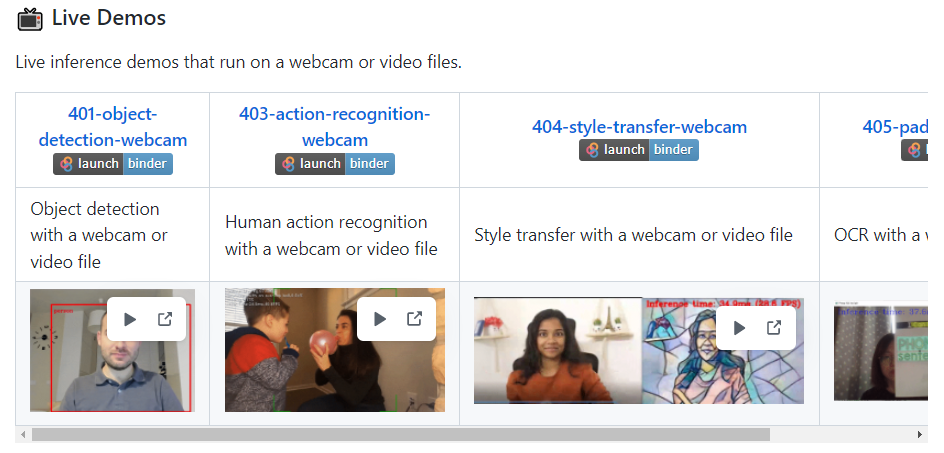
Task: Launch binder for 404-style-transfer-webcam
Action: point(639,150)
